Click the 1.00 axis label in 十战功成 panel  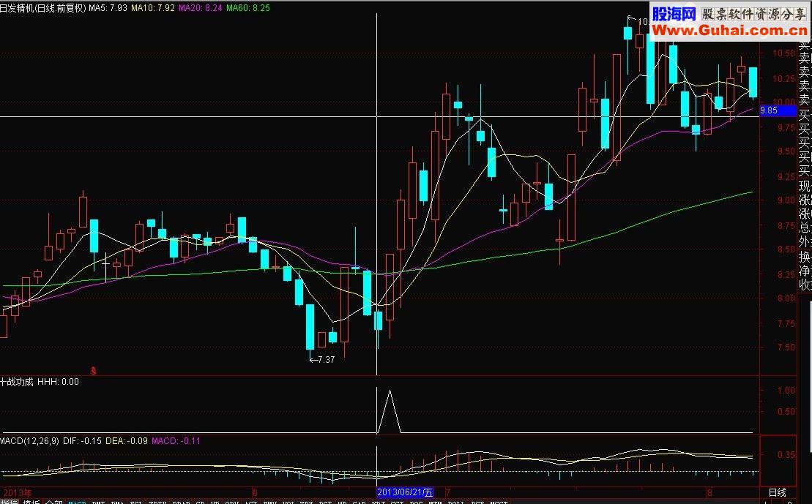(786, 391)
